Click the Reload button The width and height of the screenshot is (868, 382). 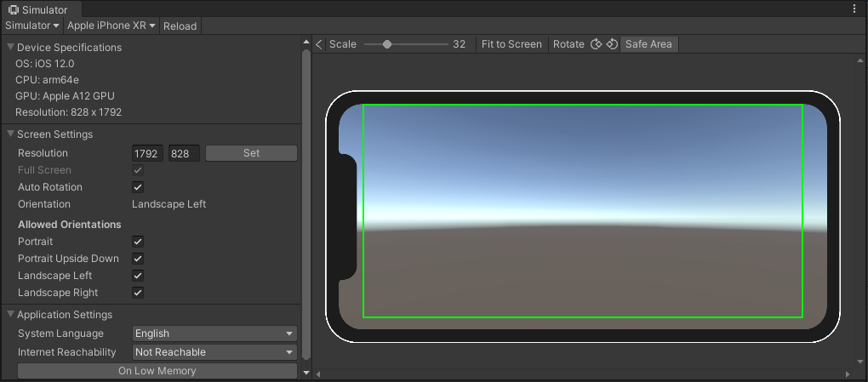pyautogui.click(x=180, y=26)
